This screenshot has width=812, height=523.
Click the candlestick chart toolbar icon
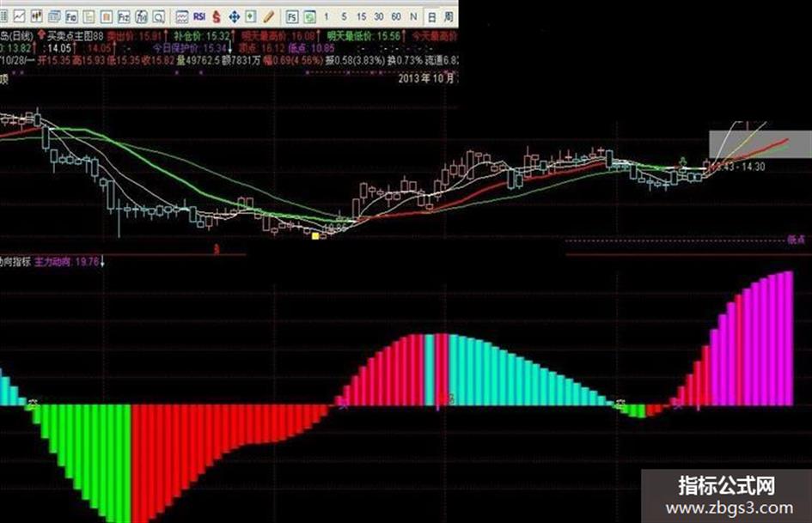coord(36,16)
